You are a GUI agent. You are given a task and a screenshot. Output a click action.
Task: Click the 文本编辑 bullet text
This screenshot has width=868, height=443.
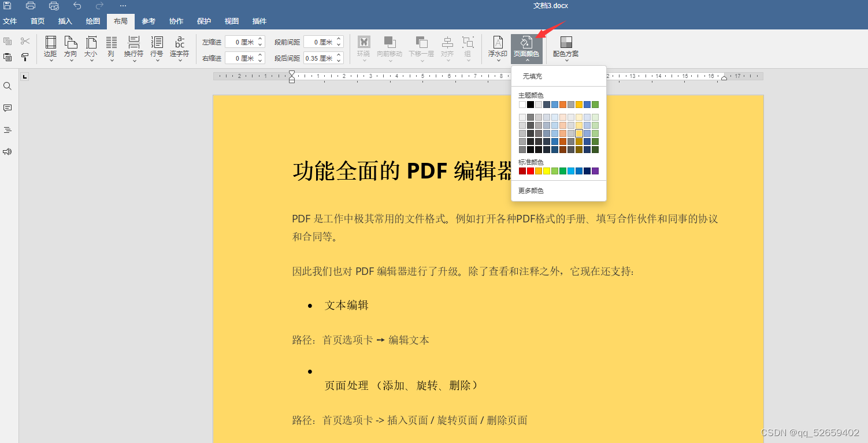pos(347,306)
